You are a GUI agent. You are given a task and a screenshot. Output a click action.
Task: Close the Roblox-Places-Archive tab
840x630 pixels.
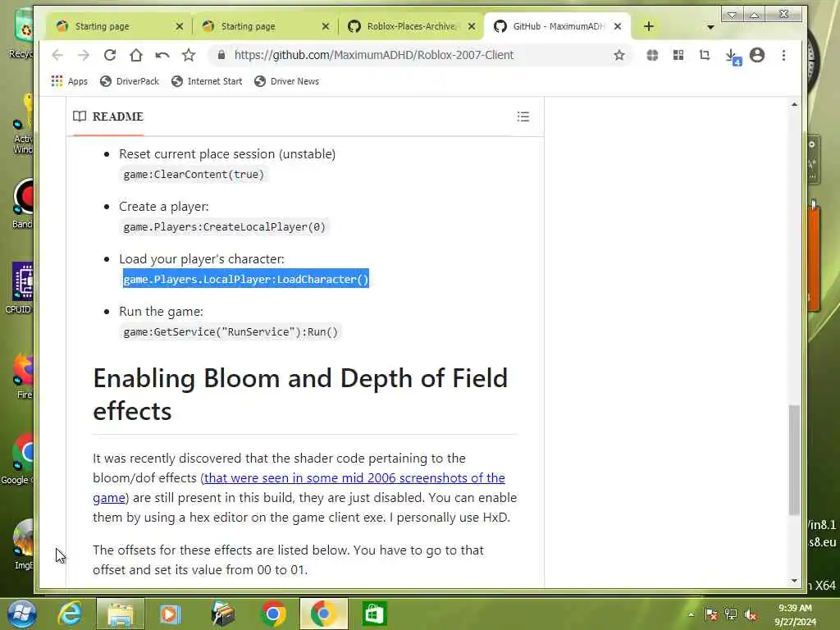472,26
